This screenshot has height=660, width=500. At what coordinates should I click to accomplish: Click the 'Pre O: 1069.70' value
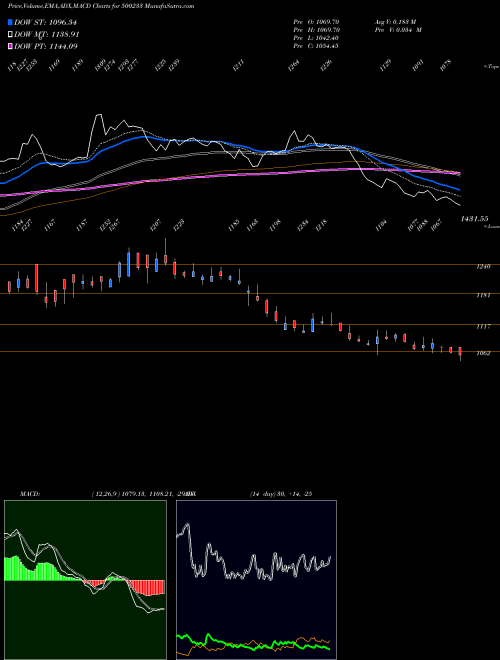[316, 21]
